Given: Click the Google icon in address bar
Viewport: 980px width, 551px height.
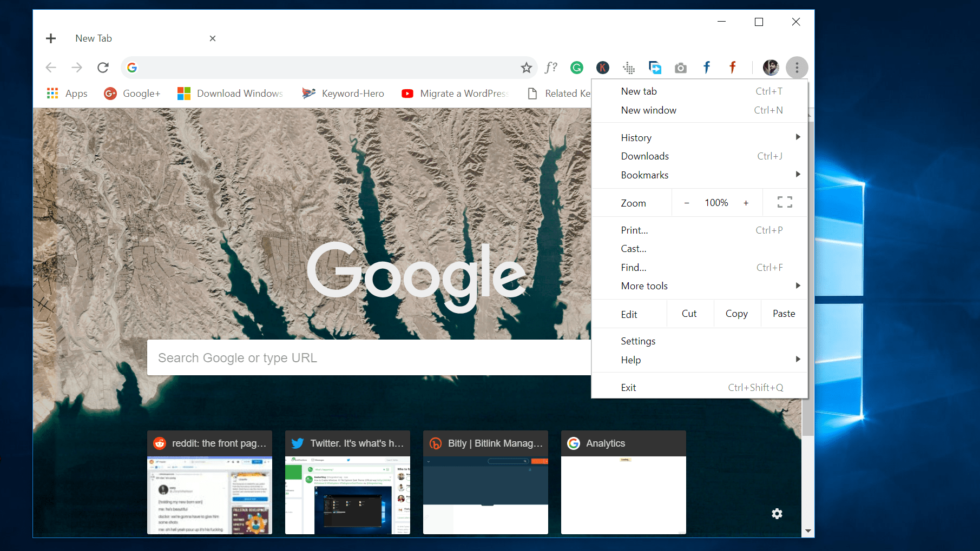Looking at the screenshot, I should pos(132,68).
